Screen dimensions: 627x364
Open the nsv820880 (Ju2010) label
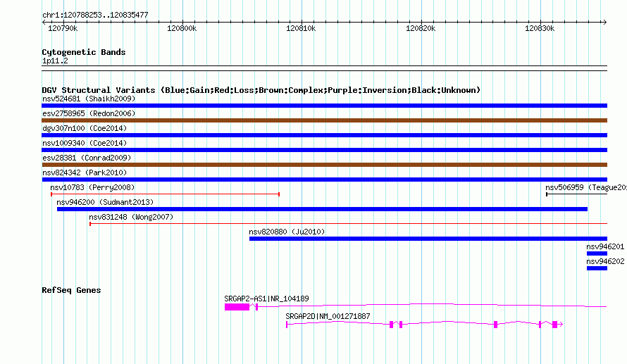click(x=287, y=232)
